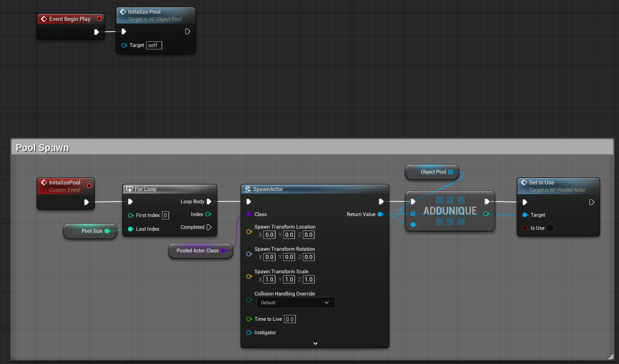Click the Time to Live value field
619x364 pixels.
pyautogui.click(x=290, y=319)
